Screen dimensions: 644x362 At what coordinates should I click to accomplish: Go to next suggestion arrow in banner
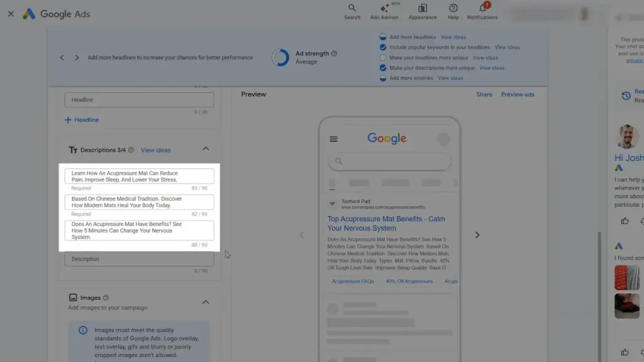click(77, 58)
